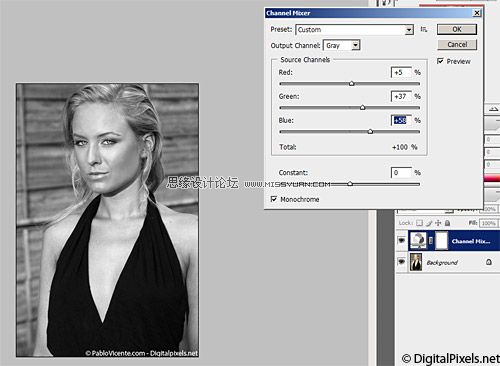Image resolution: width=500 pixels, height=366 pixels.
Task: Hide the Background layer eye icon
Action: [x=402, y=262]
